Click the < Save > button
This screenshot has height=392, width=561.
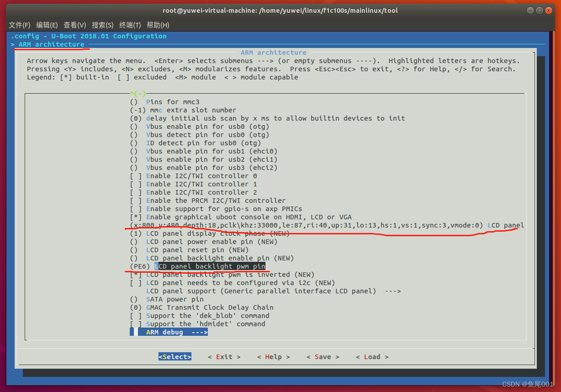tap(323, 357)
